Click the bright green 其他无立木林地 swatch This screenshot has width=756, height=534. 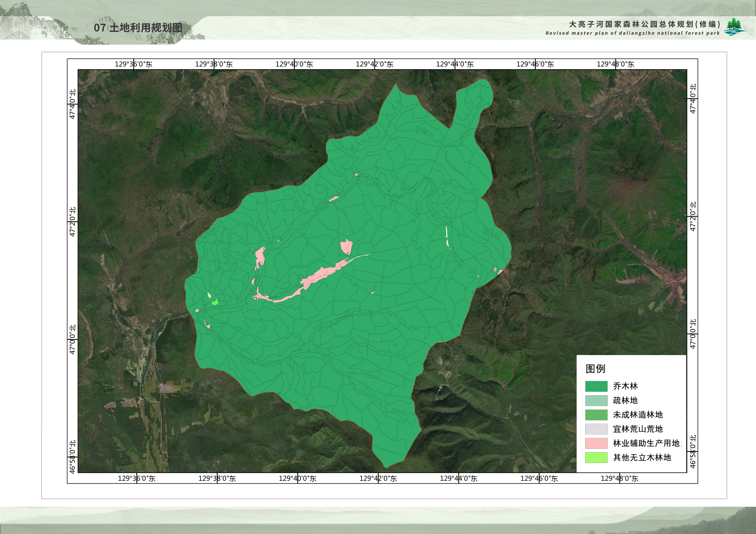[x=596, y=458]
